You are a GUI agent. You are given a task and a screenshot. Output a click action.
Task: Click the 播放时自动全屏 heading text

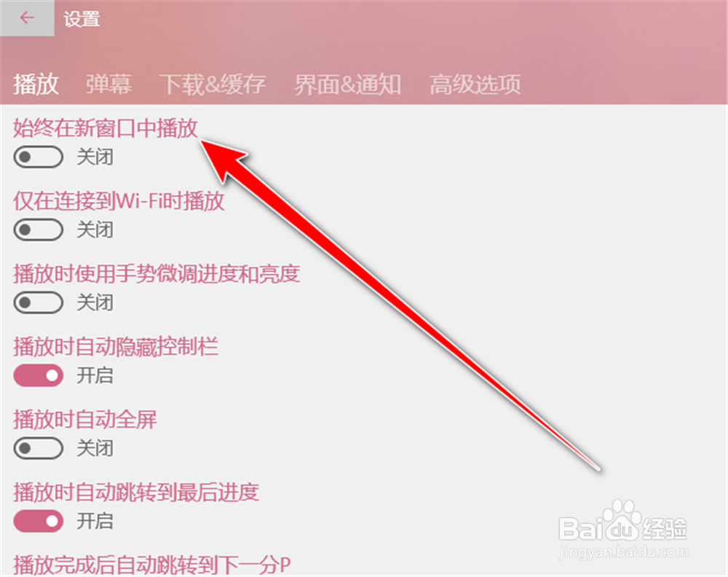85,420
